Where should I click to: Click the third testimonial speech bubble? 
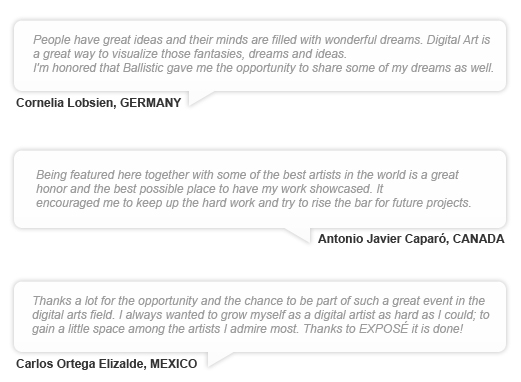point(260,317)
